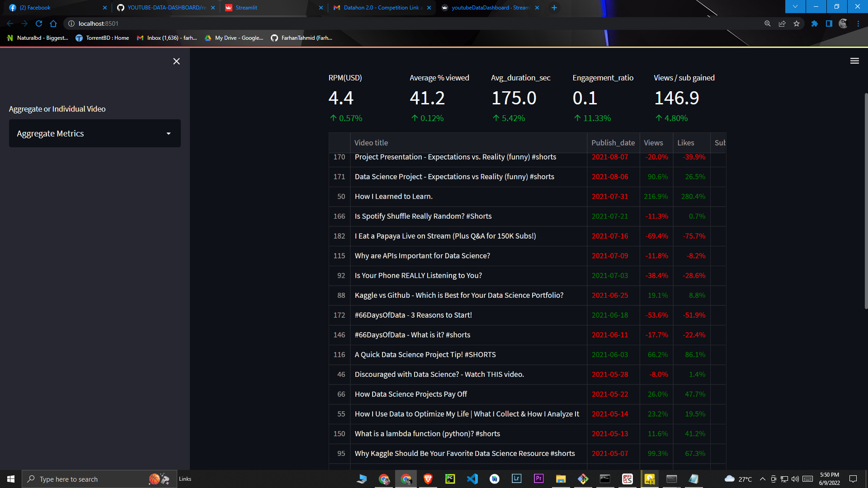The image size is (868, 488).
Task: Open the browser Extensions puzzle icon
Action: click(814, 23)
